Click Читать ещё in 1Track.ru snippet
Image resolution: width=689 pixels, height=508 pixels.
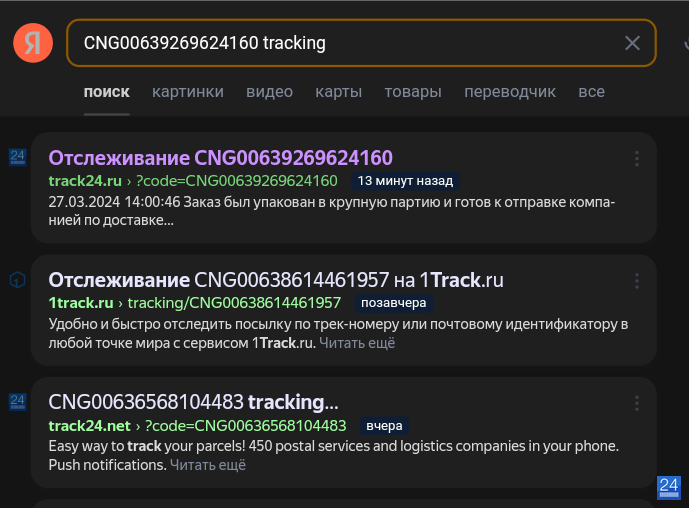[x=357, y=343]
